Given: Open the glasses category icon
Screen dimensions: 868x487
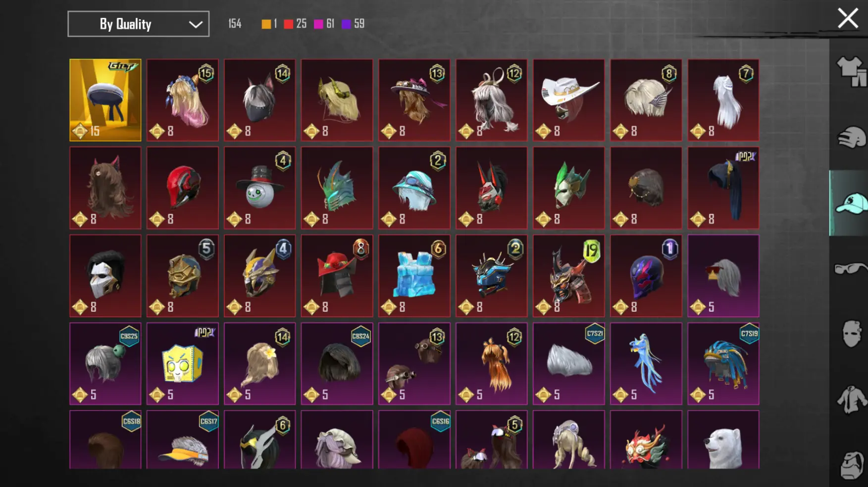Looking at the screenshot, I should 851,268.
